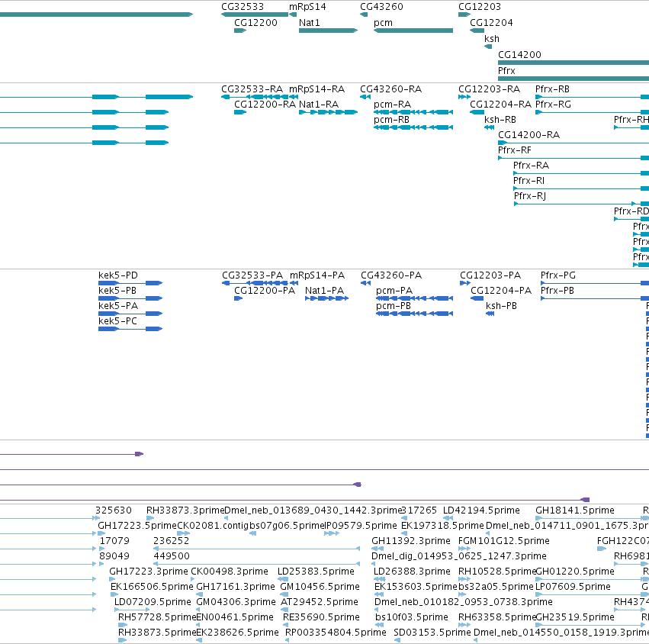Click the Pfrx-RA transcript label
The width and height of the screenshot is (649, 644).
point(531,166)
